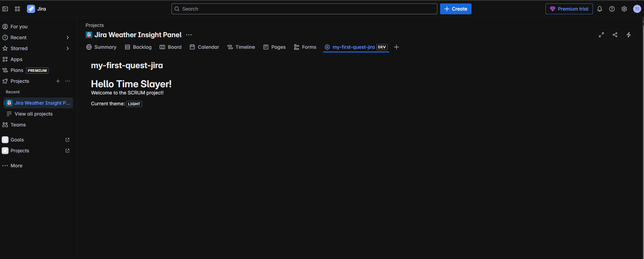
Task: Open the Projects more actions ellipsis in sidebar
Action: (68, 81)
